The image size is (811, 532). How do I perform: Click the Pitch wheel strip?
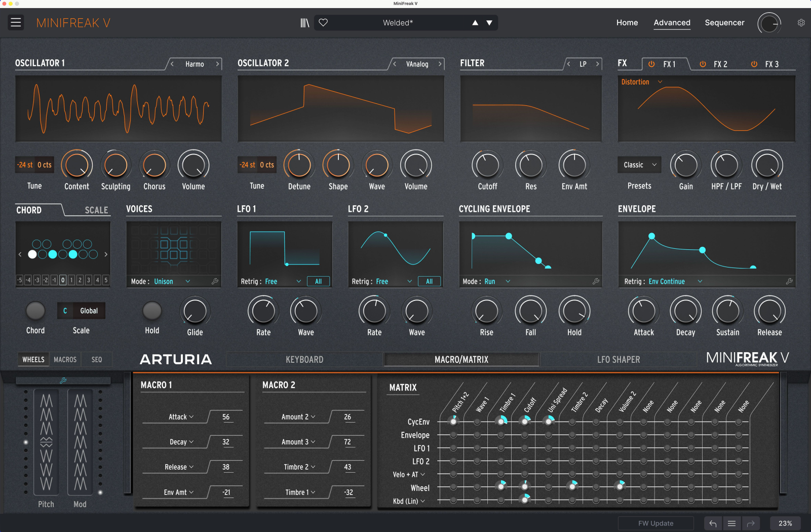point(46,442)
